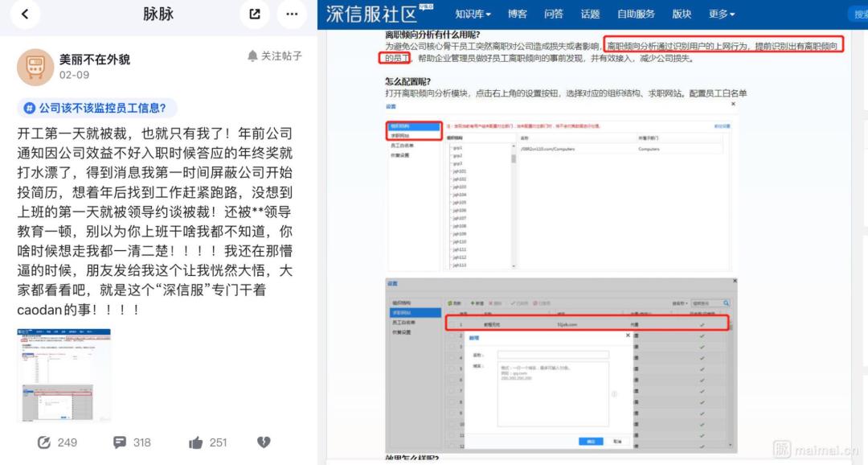Open the 话题 nav item
This screenshot has height=465, width=868.
[590, 14]
